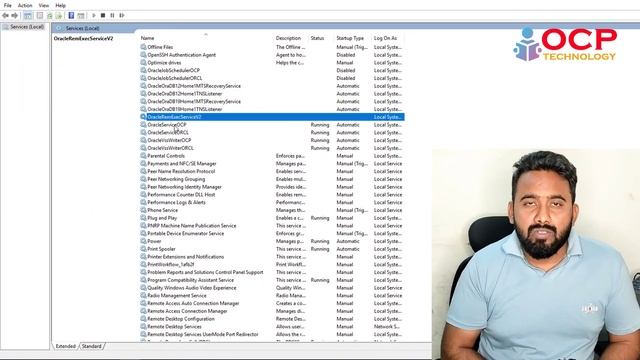
Task: Click the Pause Service toolbar icon
Action: click(112, 16)
